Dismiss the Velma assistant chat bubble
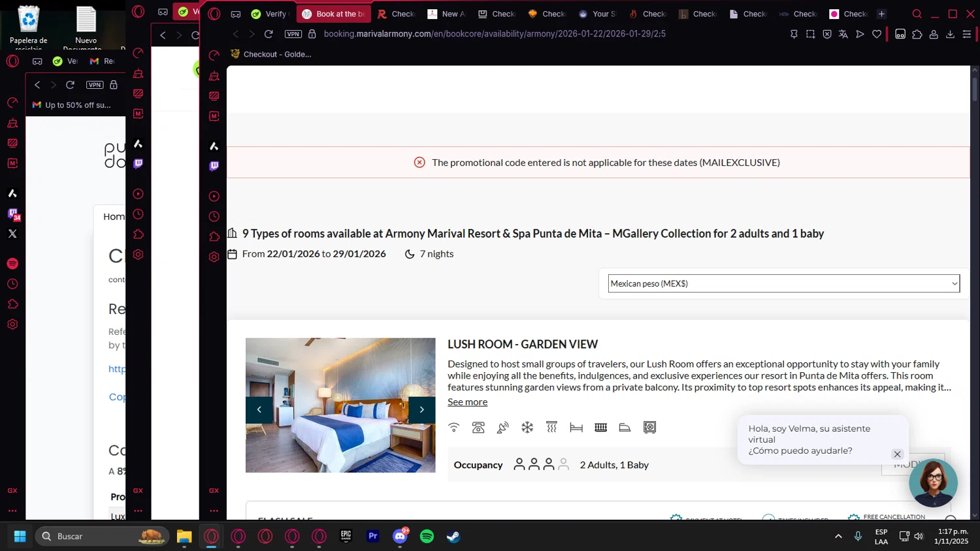 point(897,454)
